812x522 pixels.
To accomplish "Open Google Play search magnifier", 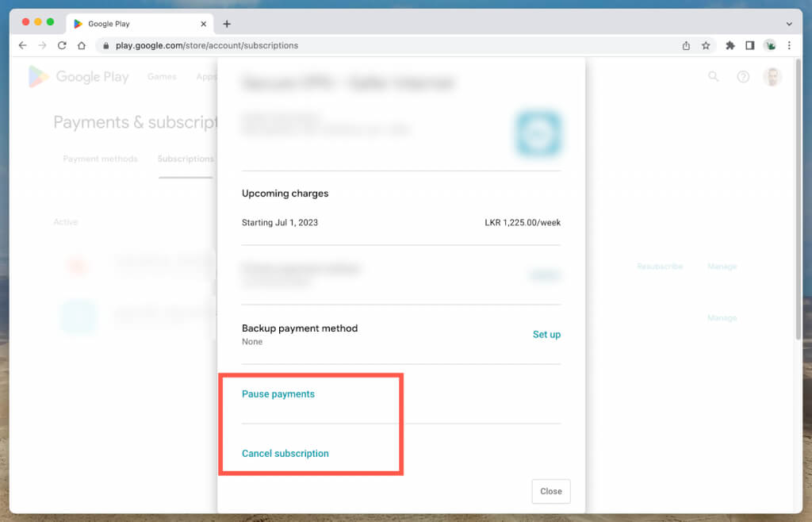I will pos(714,77).
